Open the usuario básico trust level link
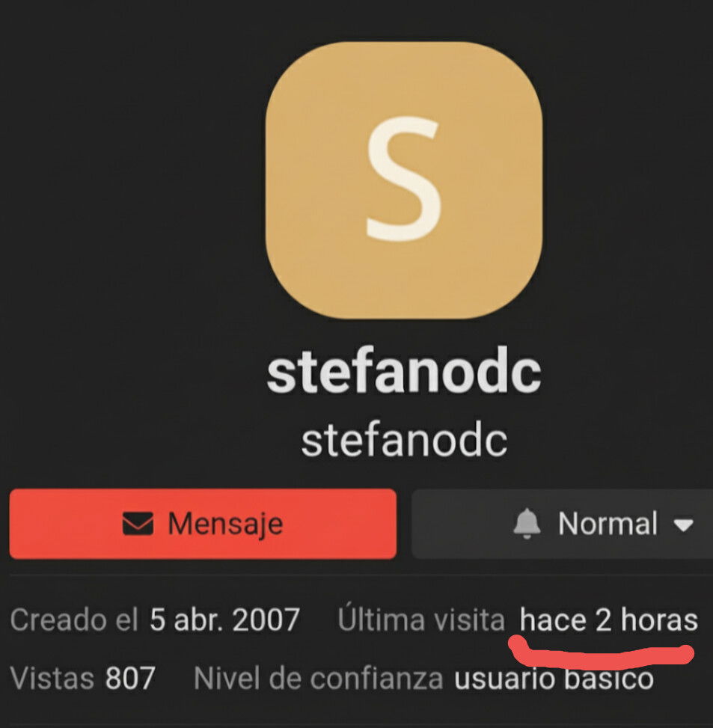Screen dimensions: 713x728 554,679
